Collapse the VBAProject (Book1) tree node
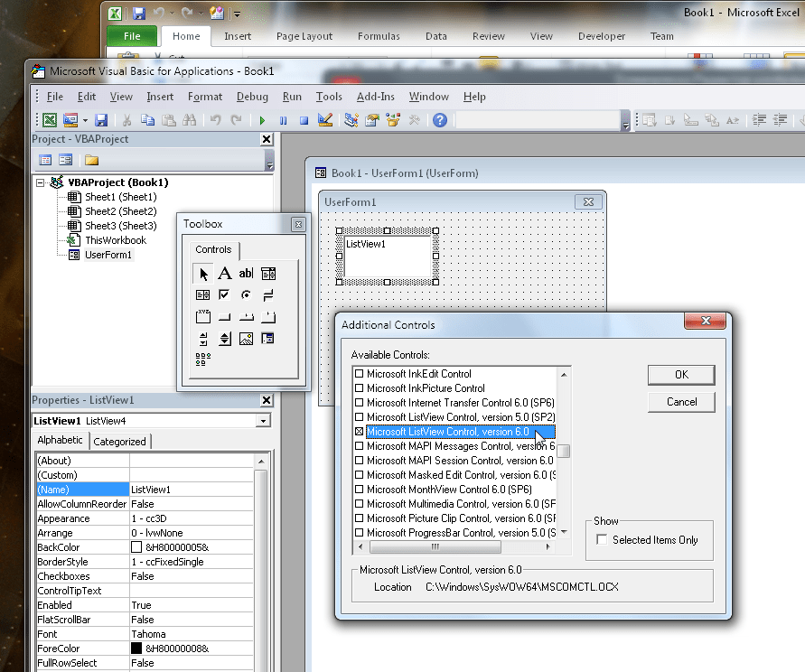This screenshot has height=672, width=805. (40, 182)
